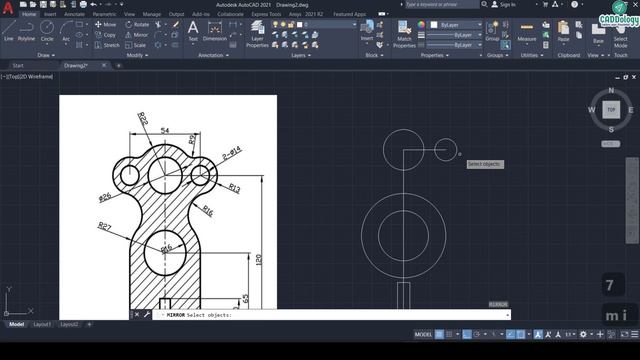
Task: Expand the Block panel
Action: [374, 55]
